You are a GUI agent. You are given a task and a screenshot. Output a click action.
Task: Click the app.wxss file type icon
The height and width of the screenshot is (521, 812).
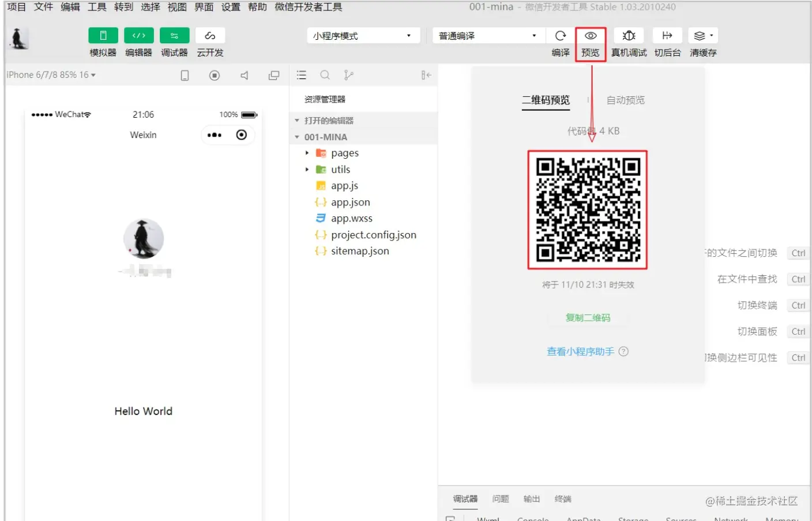tap(321, 218)
